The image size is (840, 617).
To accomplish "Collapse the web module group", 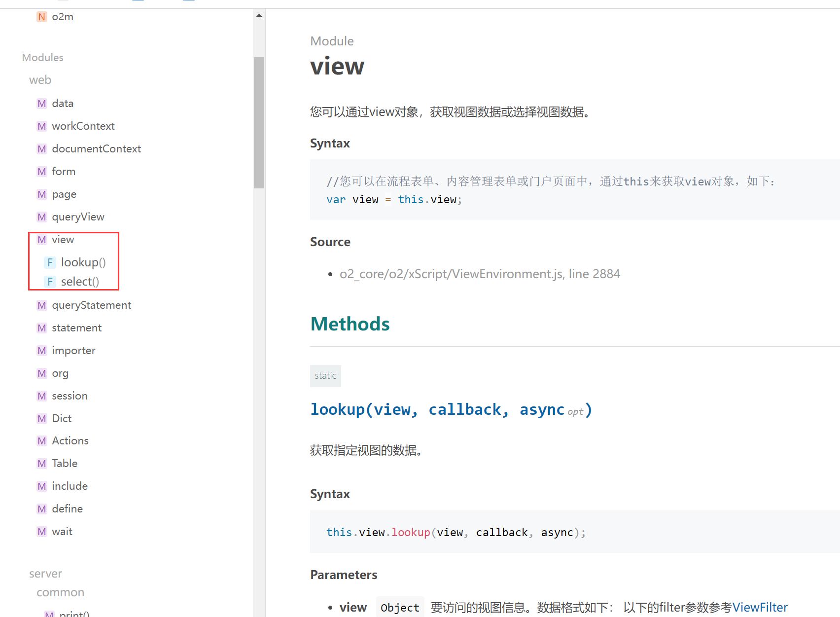I will [x=40, y=79].
